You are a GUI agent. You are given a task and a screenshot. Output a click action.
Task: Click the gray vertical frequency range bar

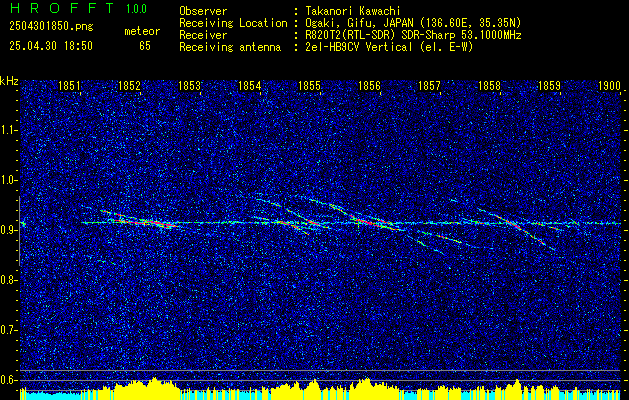tap(19, 231)
